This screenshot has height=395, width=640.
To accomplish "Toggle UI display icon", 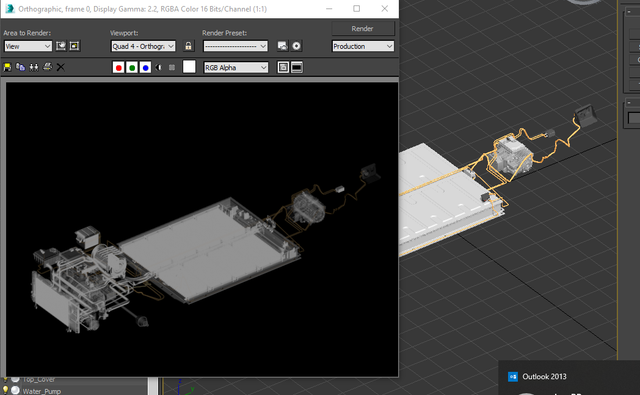I will point(297,67).
